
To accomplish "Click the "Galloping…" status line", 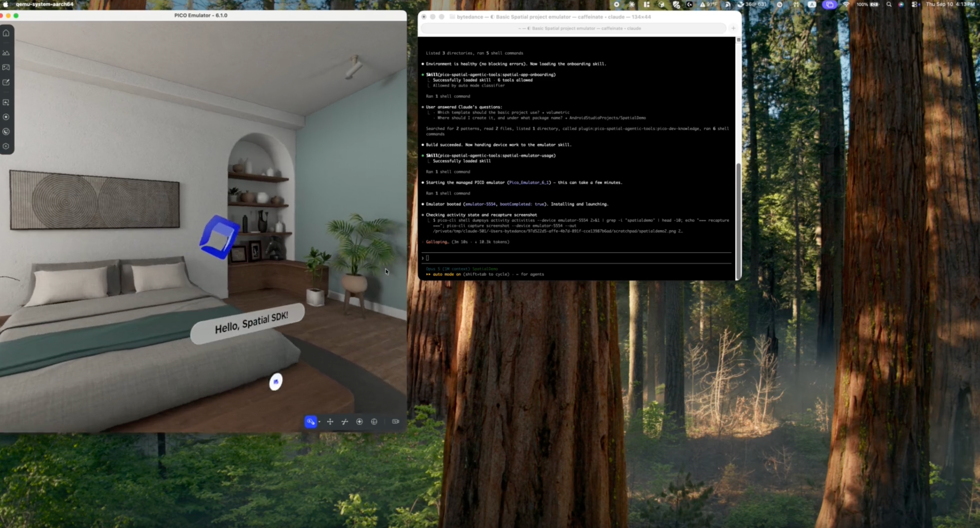I will (467, 242).
